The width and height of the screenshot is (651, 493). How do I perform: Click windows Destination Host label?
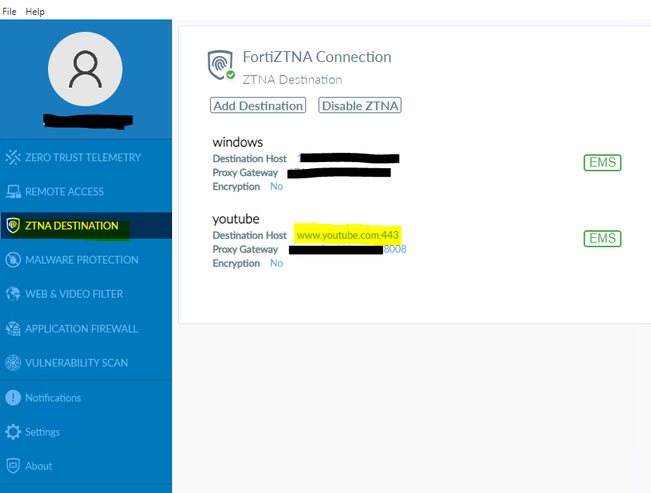tap(250, 159)
